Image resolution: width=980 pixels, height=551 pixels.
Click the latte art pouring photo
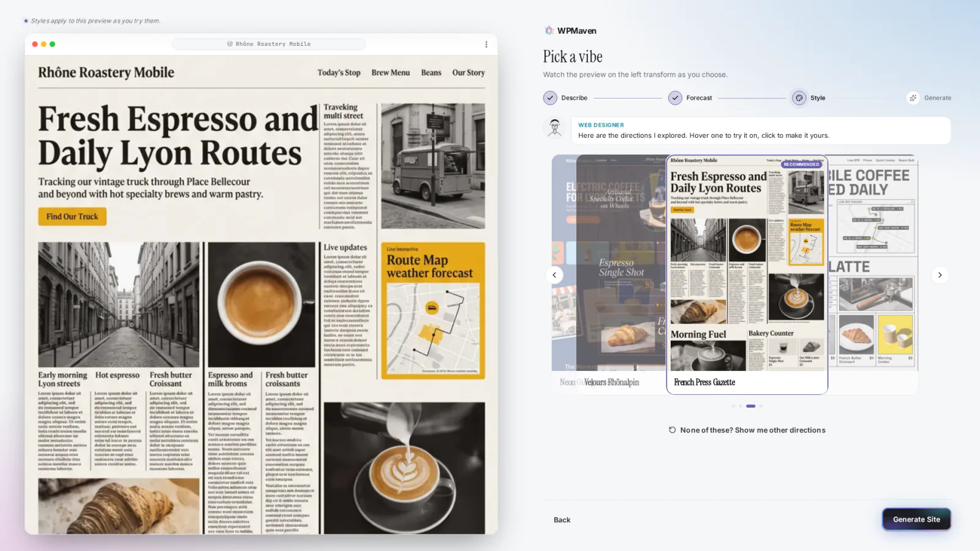pyautogui.click(x=404, y=468)
